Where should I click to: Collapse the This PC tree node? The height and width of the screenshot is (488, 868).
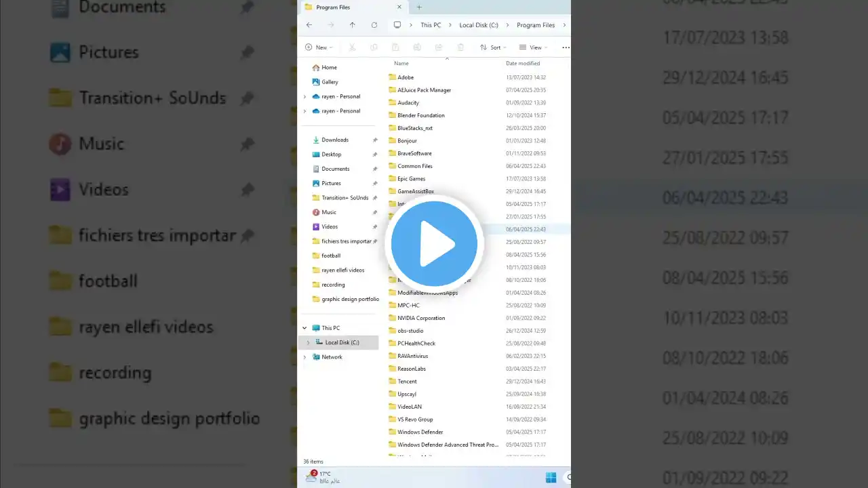tap(304, 328)
